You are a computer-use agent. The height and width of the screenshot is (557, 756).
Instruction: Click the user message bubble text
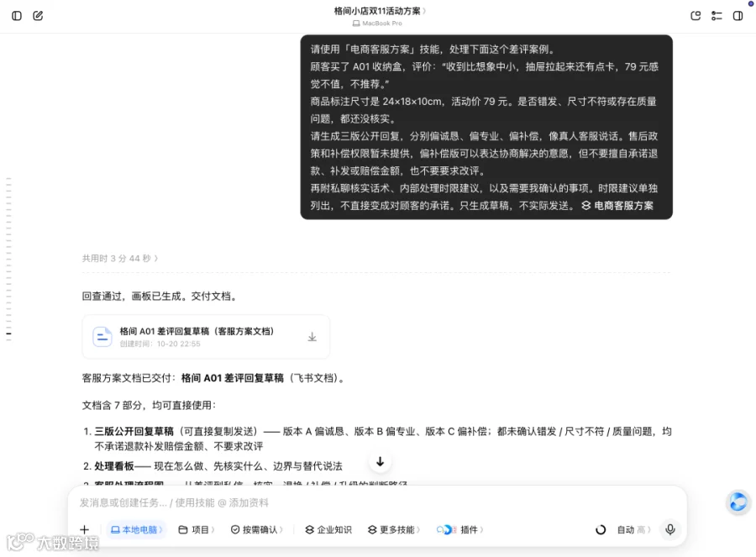pos(486,128)
